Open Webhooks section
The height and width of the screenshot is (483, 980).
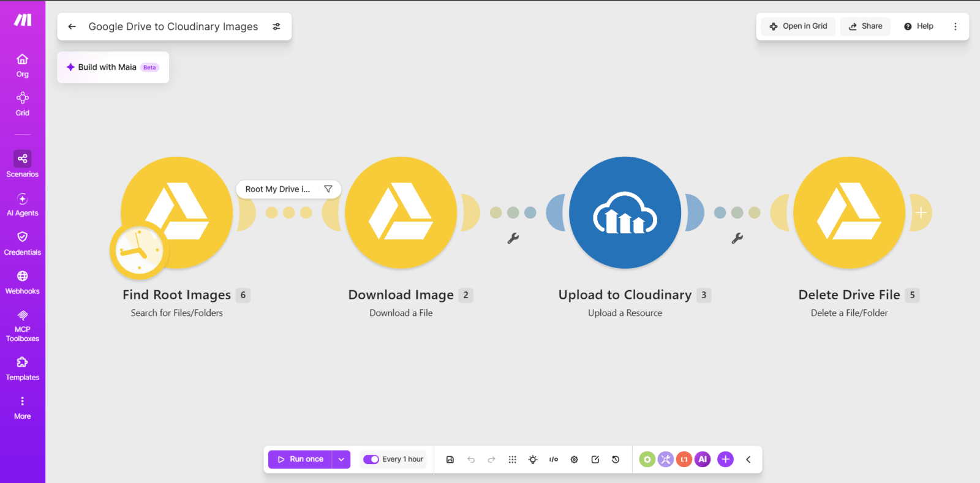point(23,282)
